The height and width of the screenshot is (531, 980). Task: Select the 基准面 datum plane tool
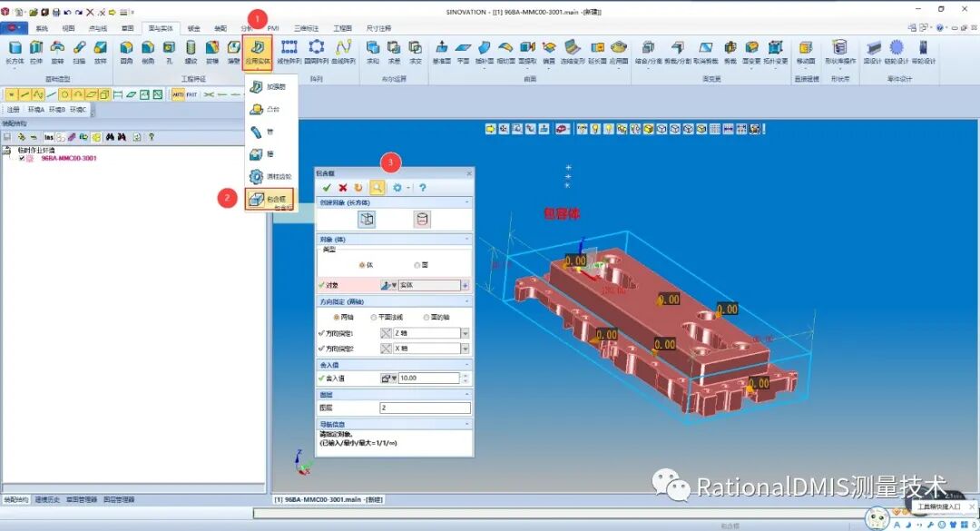coord(441,52)
